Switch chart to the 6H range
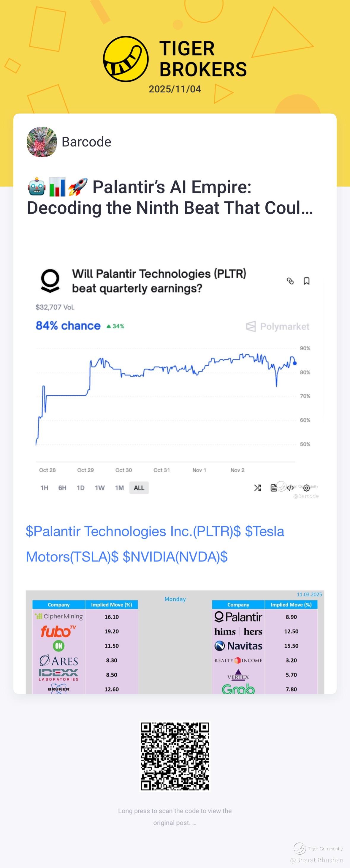350x868 pixels. pos(62,487)
